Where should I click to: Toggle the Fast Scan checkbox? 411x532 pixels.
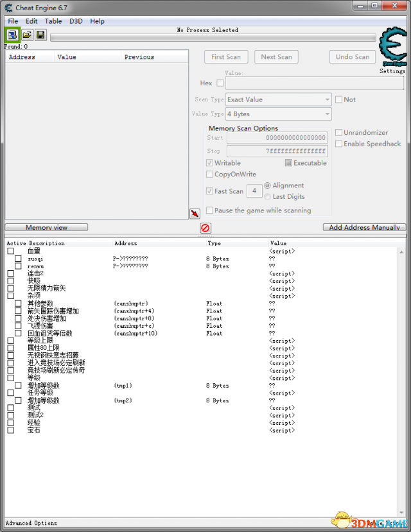[209, 191]
